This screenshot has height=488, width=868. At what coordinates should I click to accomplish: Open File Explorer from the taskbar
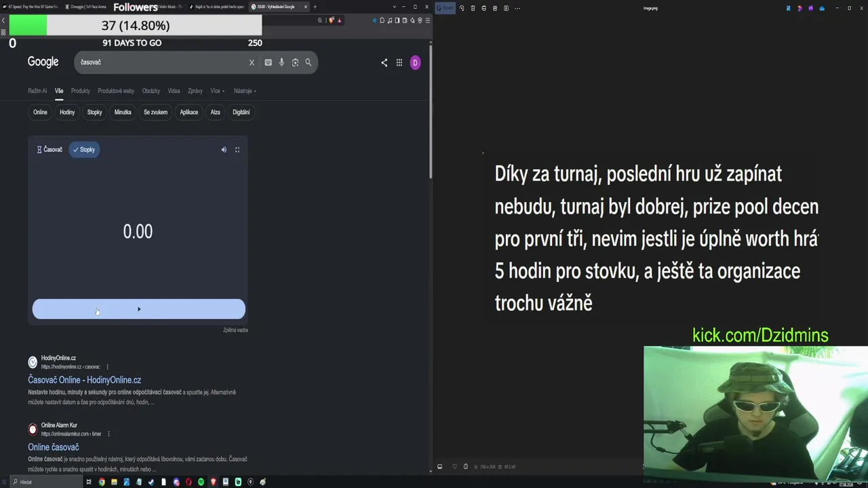(114, 482)
